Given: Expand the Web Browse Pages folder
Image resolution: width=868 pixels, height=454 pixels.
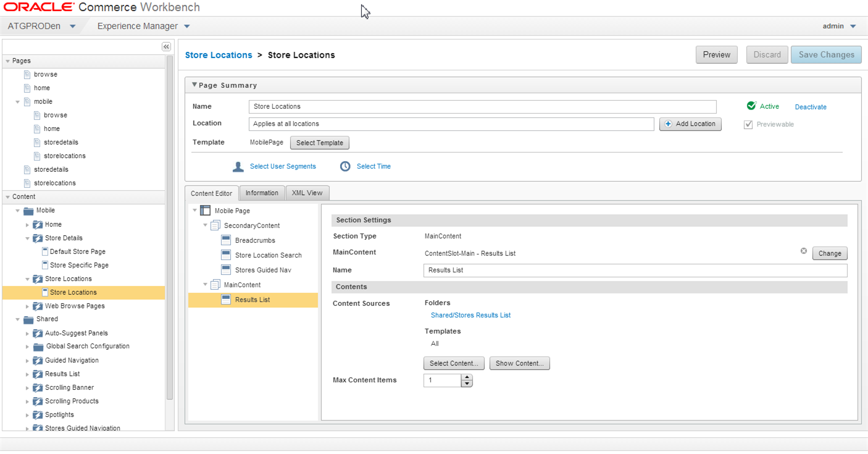Looking at the screenshot, I should coord(27,306).
